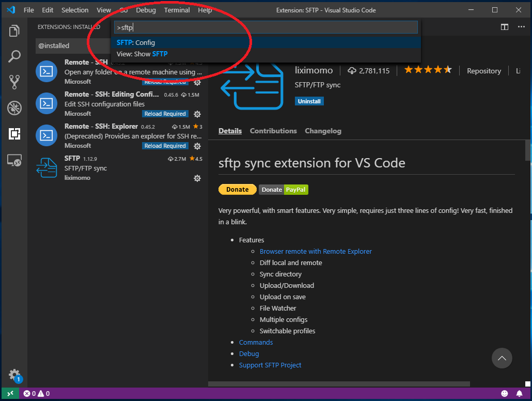Open 'Browser remote with Remote Explorer' link

point(316,251)
